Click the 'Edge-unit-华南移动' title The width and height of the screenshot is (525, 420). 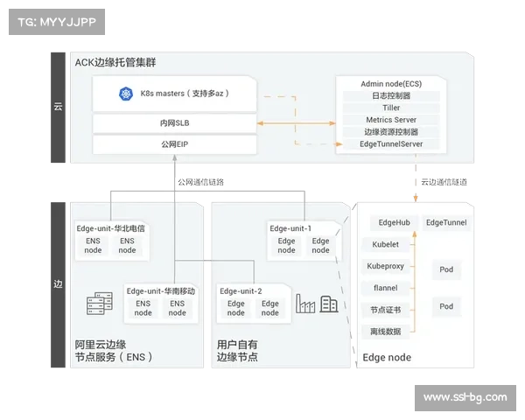(x=161, y=291)
